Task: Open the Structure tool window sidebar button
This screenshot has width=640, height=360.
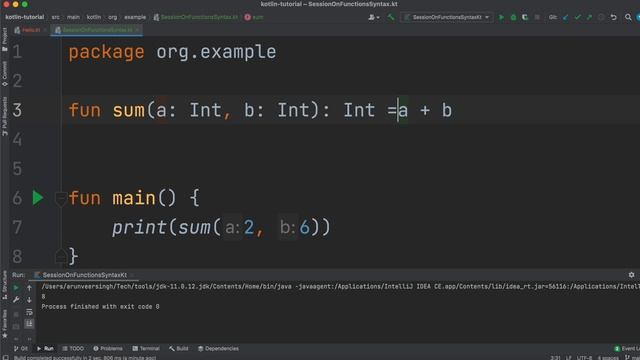Action: tap(4, 284)
